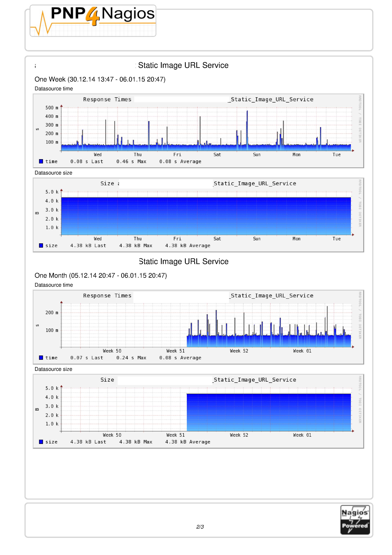Click blue size legend swatch in monthly chart
The height and width of the screenshot is (555, 392).
click(x=41, y=442)
